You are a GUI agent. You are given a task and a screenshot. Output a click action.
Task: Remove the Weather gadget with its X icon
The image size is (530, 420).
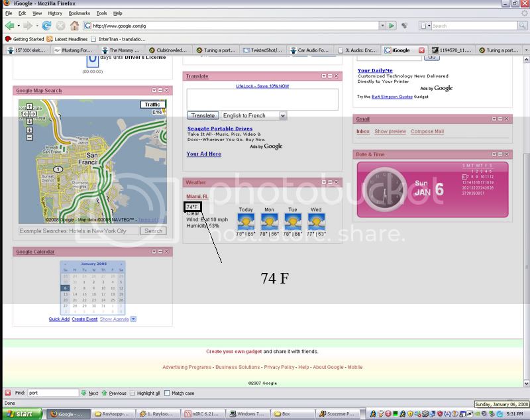click(x=337, y=182)
